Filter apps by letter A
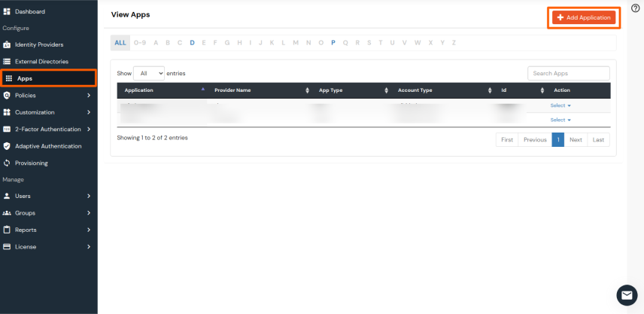 (156, 43)
